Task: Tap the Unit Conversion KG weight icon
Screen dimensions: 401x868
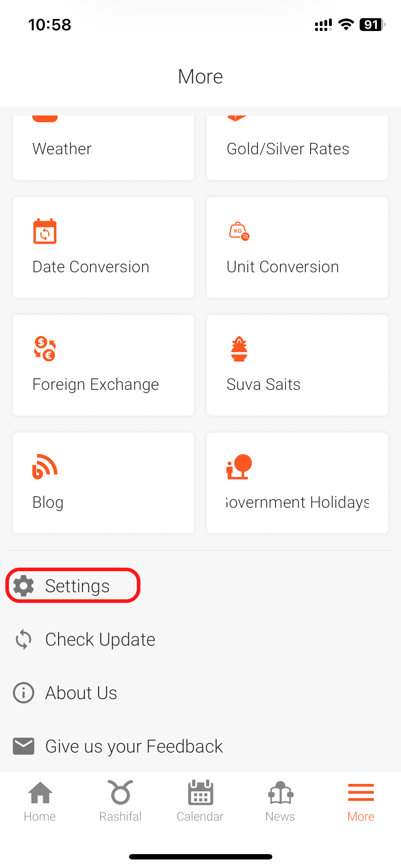Action: coord(239,232)
